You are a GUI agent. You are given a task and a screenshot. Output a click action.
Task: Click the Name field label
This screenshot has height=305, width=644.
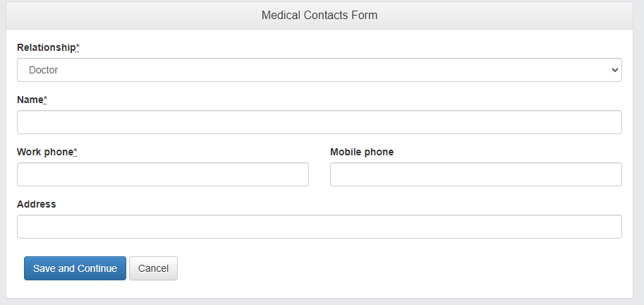(x=30, y=100)
